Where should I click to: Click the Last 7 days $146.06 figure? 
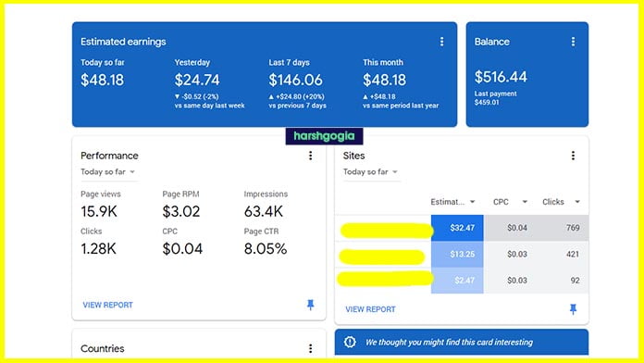click(x=296, y=80)
